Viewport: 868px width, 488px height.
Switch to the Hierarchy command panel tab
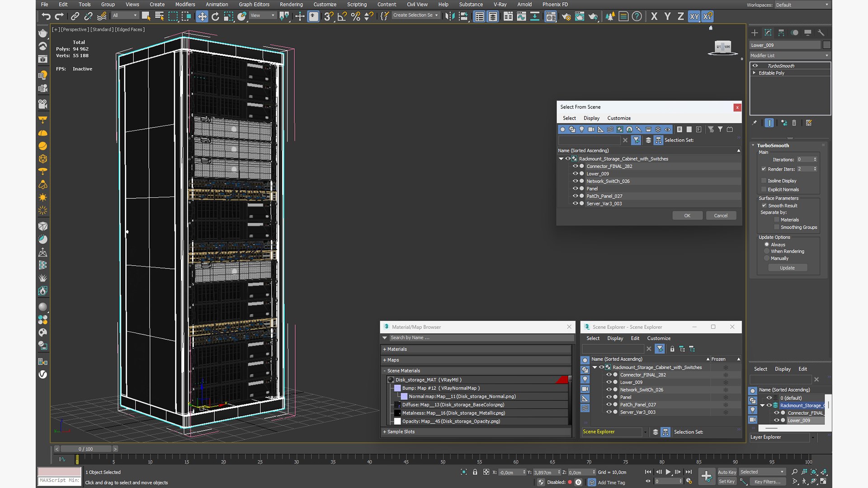click(781, 33)
